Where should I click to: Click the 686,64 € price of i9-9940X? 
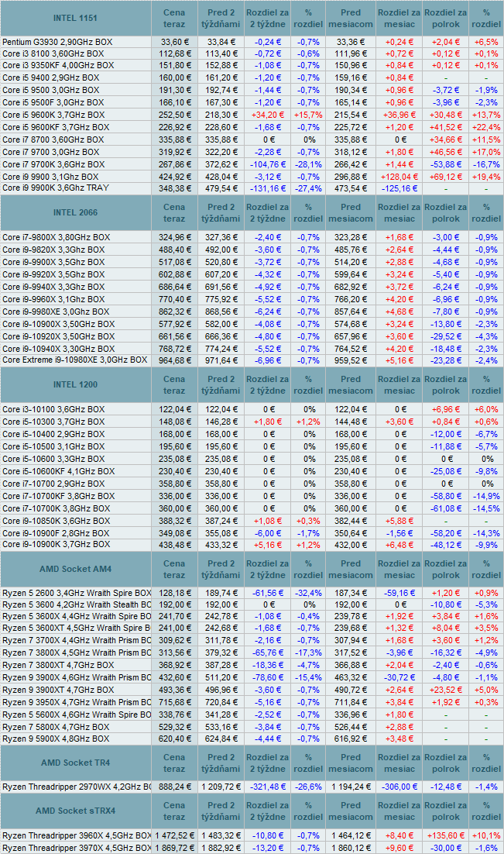point(174,287)
